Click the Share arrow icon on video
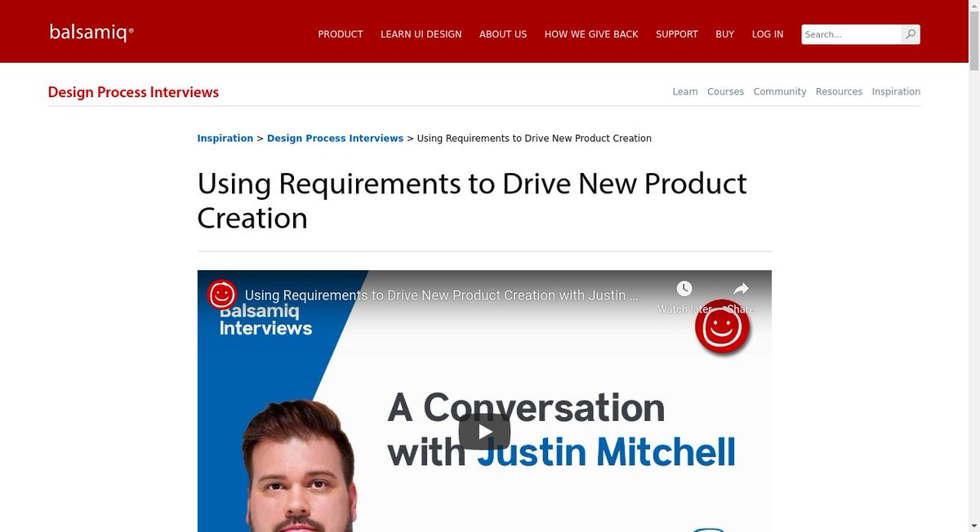 (741, 289)
